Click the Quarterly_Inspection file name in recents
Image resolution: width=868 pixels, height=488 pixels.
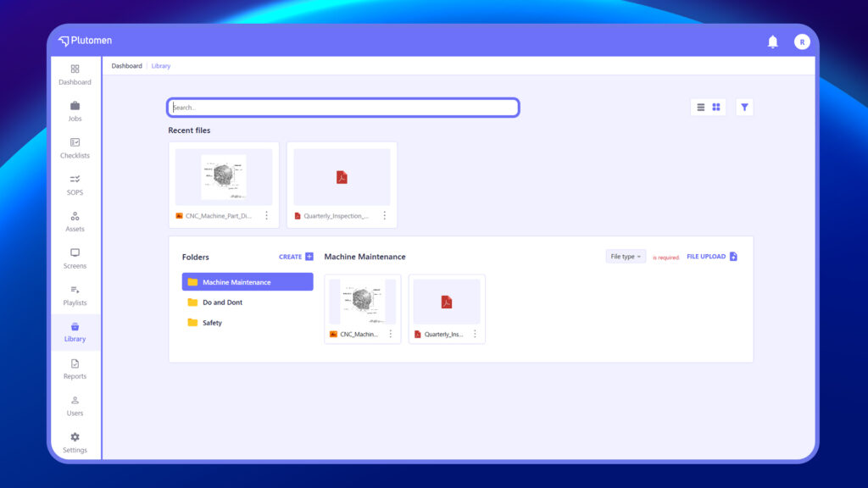[336, 216]
